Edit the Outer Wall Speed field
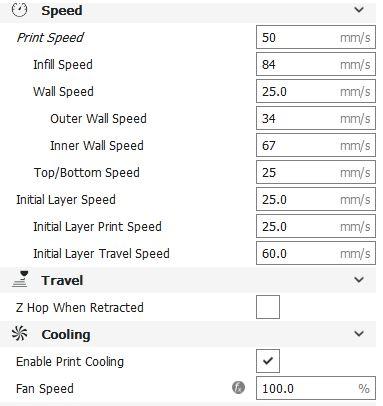 316,118
